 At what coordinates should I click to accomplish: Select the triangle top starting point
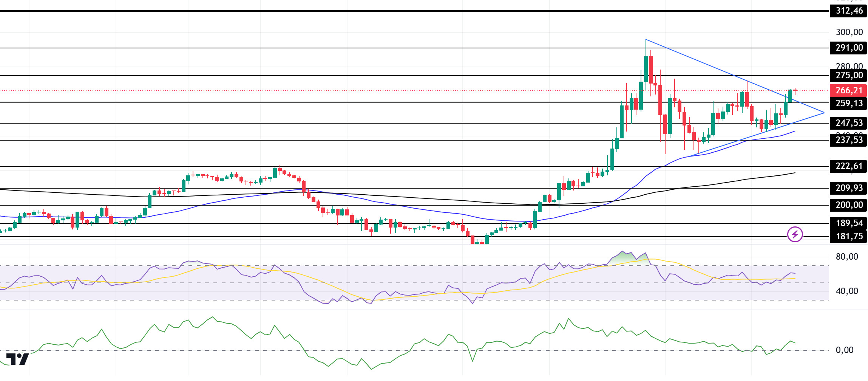pyautogui.click(x=646, y=39)
